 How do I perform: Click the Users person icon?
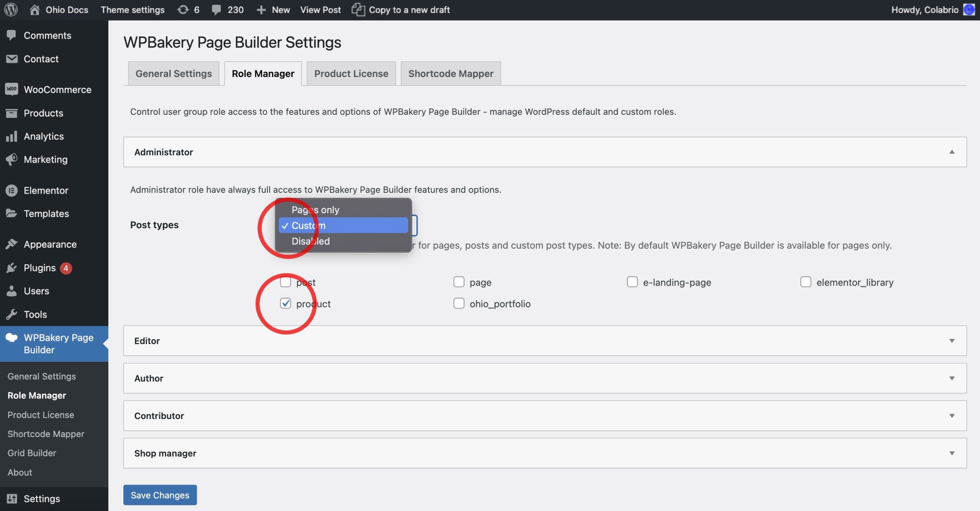[x=11, y=291]
